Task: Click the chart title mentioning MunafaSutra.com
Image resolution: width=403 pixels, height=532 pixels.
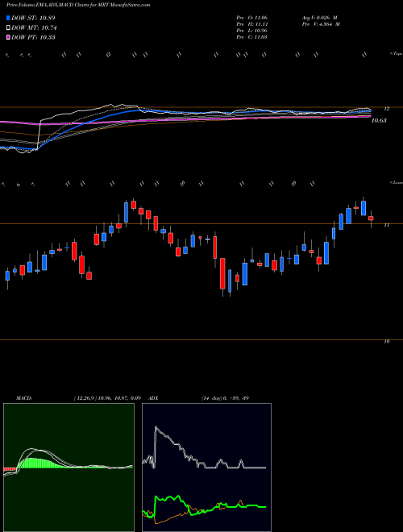Action: 78,5
